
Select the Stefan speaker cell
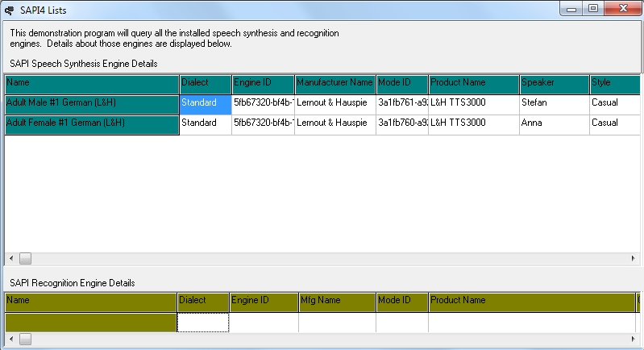pos(553,103)
